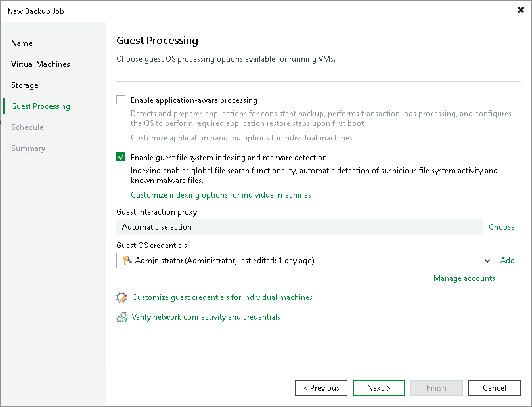Click Verify network connectivity and credentials
Image resolution: width=532 pixels, height=407 pixels.
(x=206, y=317)
